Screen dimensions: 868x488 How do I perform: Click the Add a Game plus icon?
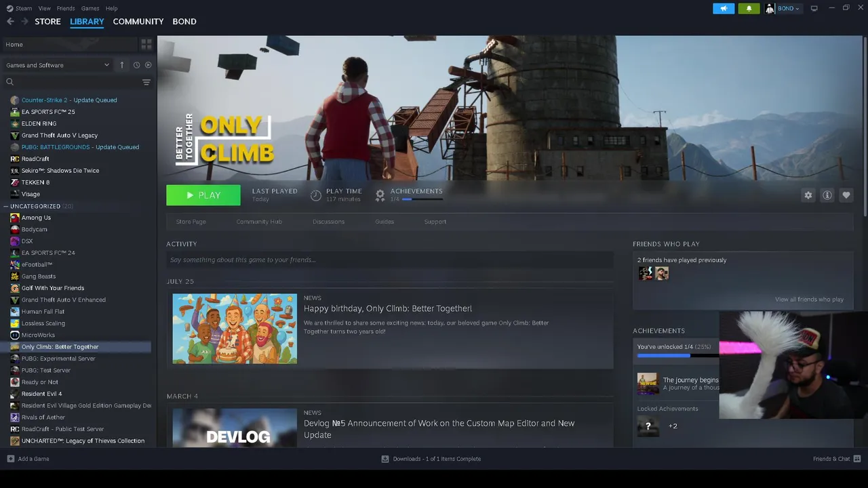point(10,459)
